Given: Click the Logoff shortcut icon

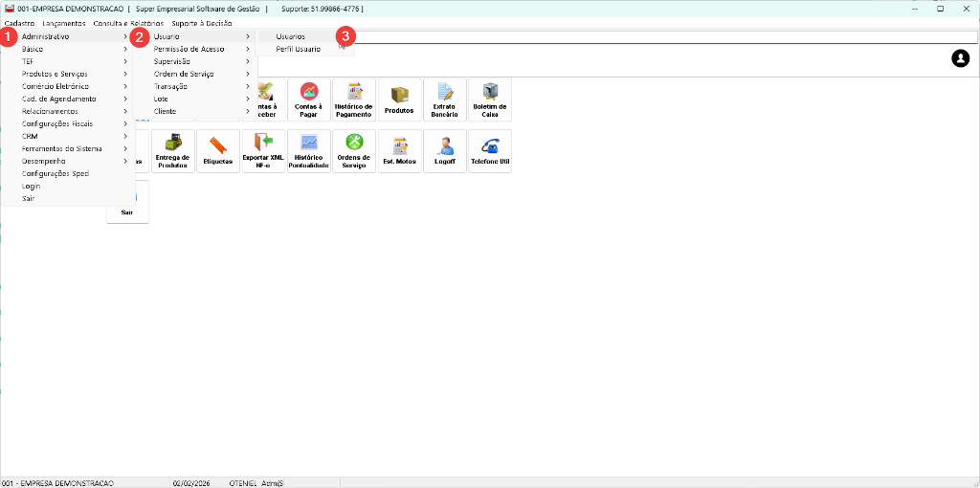Looking at the screenshot, I should (x=444, y=151).
